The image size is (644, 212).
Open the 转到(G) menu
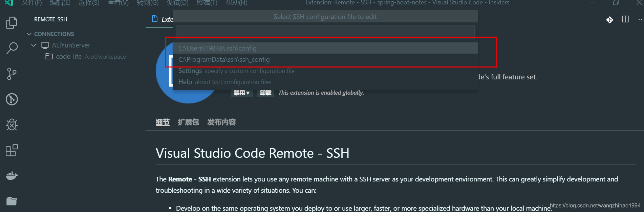pyautogui.click(x=148, y=3)
